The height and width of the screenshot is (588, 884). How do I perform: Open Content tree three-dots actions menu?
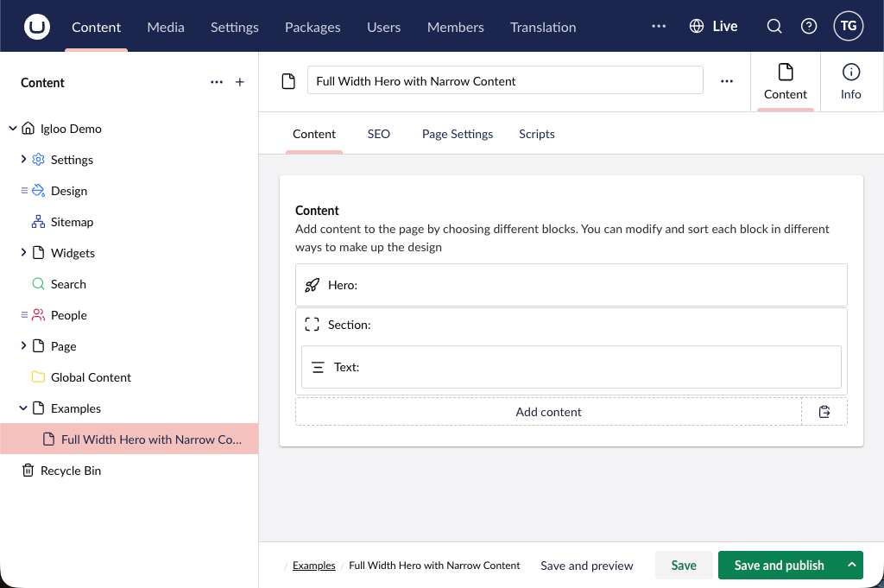(217, 82)
